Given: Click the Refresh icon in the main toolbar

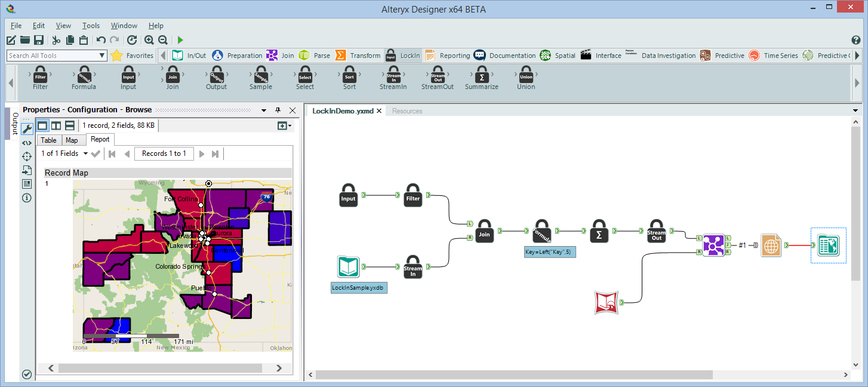Looking at the screenshot, I should (132, 40).
